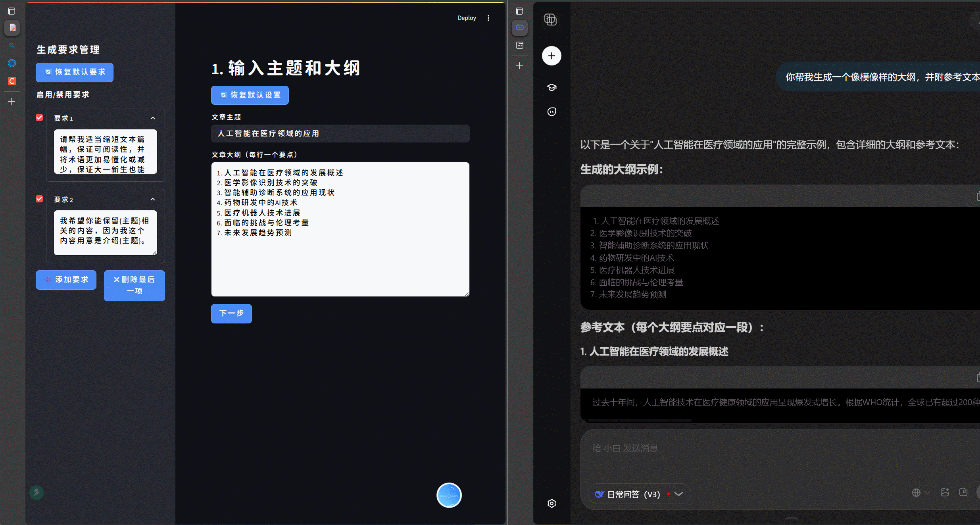Viewport: 980px width, 525px height.
Task: Open the graduation cap learning icon
Action: tap(551, 87)
